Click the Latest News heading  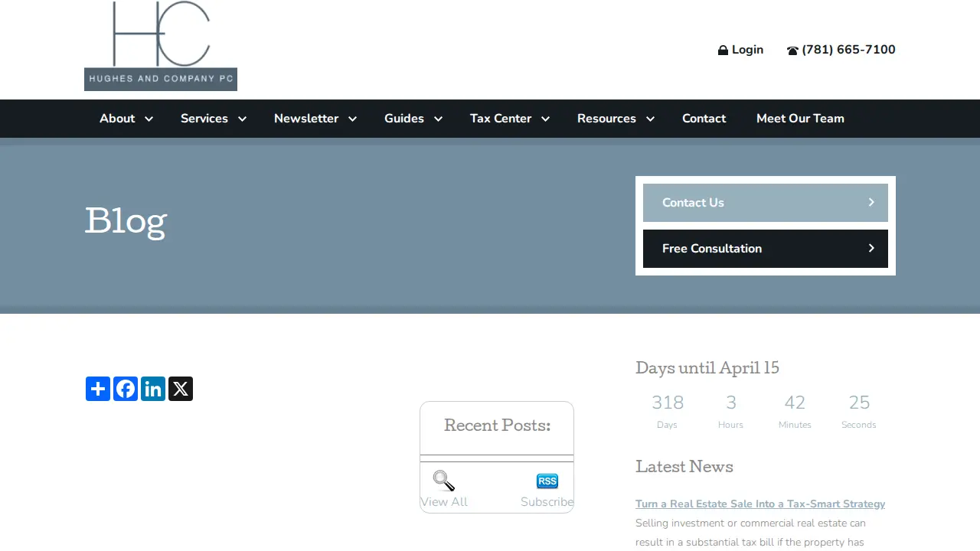click(x=684, y=467)
